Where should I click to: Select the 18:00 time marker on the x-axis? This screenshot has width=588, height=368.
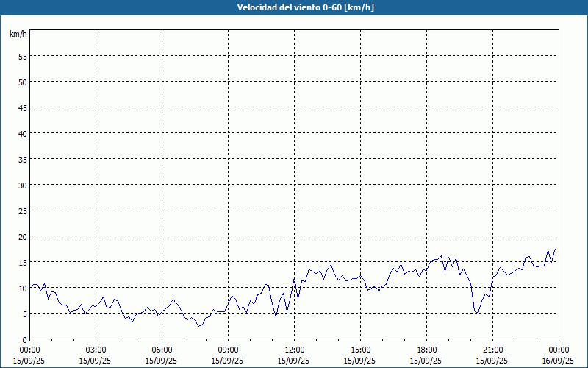point(426,350)
